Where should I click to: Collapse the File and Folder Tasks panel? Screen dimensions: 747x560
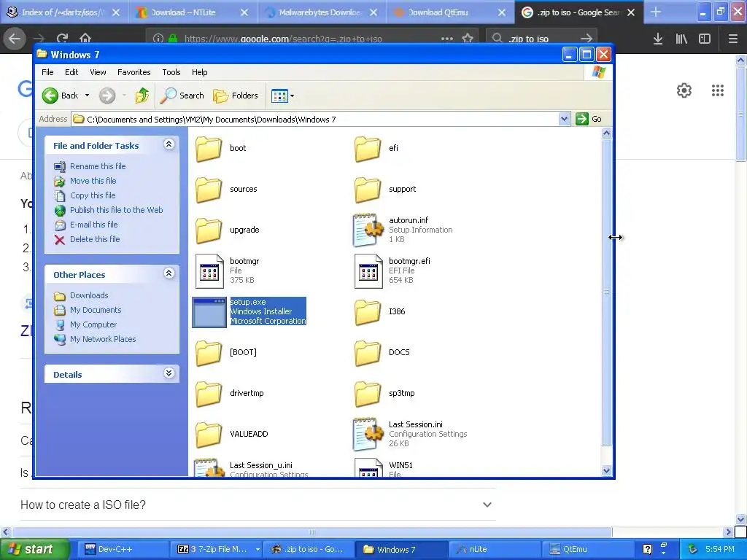(x=169, y=144)
